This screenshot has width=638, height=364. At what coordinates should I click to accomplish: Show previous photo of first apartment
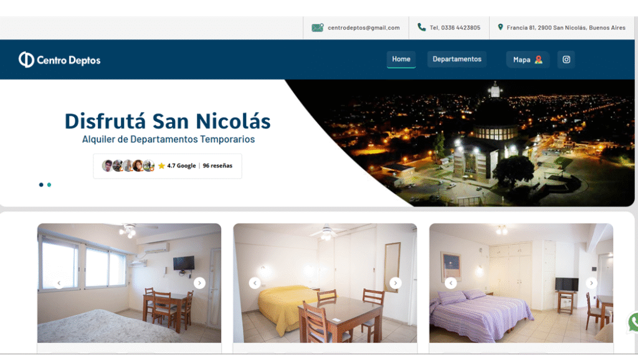59,283
